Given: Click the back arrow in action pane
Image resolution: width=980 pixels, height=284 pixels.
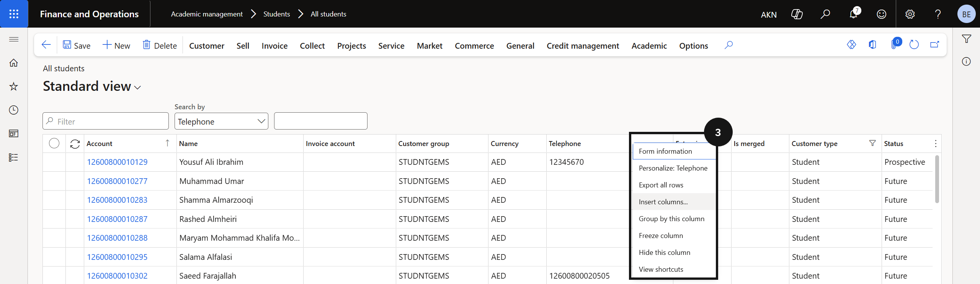Looking at the screenshot, I should coord(46,45).
